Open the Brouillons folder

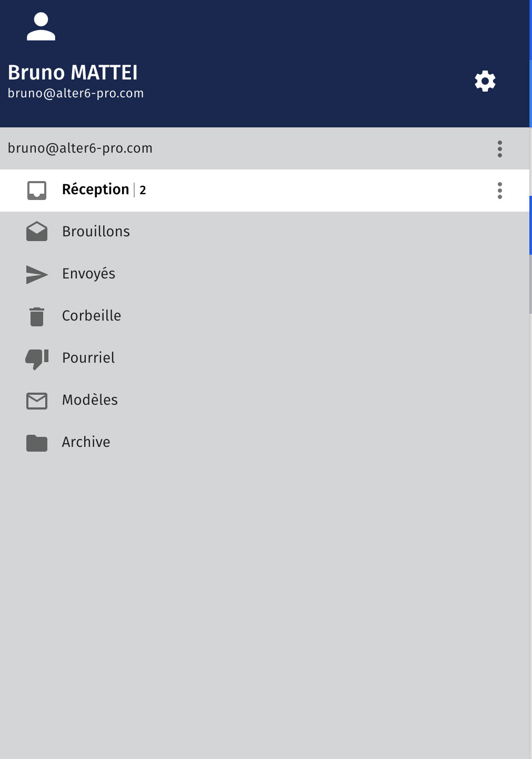coord(265,233)
